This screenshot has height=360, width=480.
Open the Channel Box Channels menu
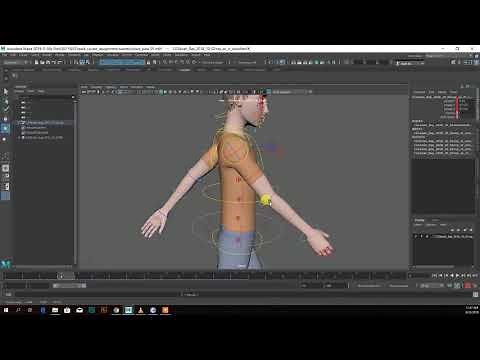[419, 92]
